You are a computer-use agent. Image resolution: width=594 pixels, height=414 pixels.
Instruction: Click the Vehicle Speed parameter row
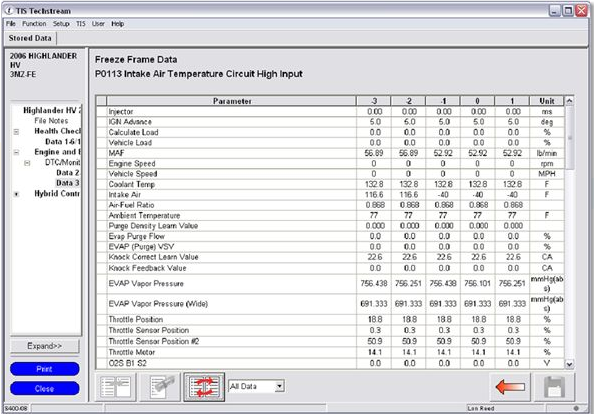click(330, 174)
